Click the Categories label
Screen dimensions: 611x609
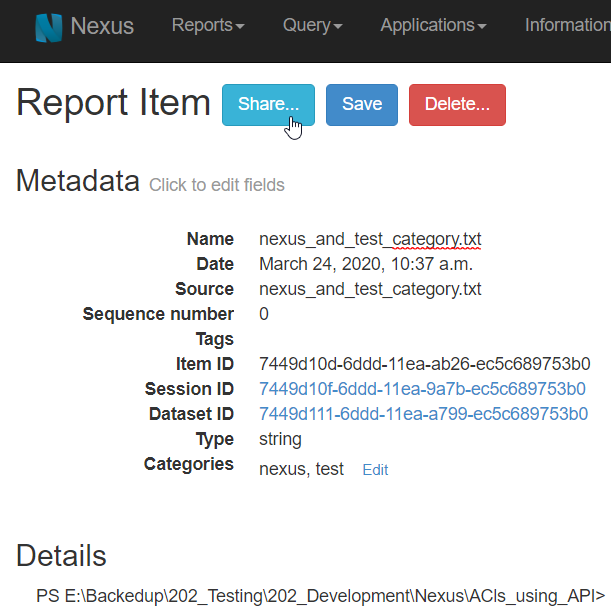[x=189, y=464]
